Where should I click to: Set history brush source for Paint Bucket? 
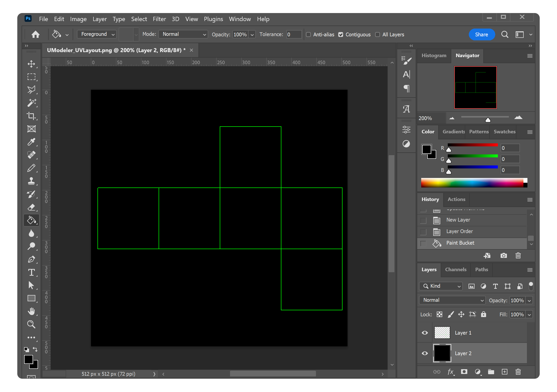click(423, 243)
